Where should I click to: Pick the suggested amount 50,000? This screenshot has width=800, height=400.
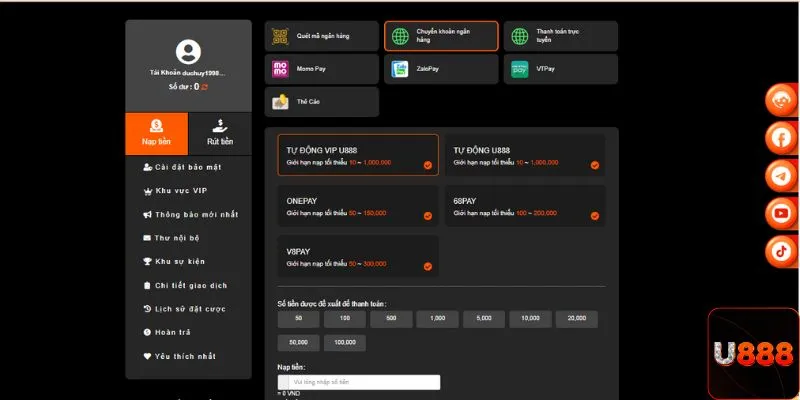[x=298, y=343]
